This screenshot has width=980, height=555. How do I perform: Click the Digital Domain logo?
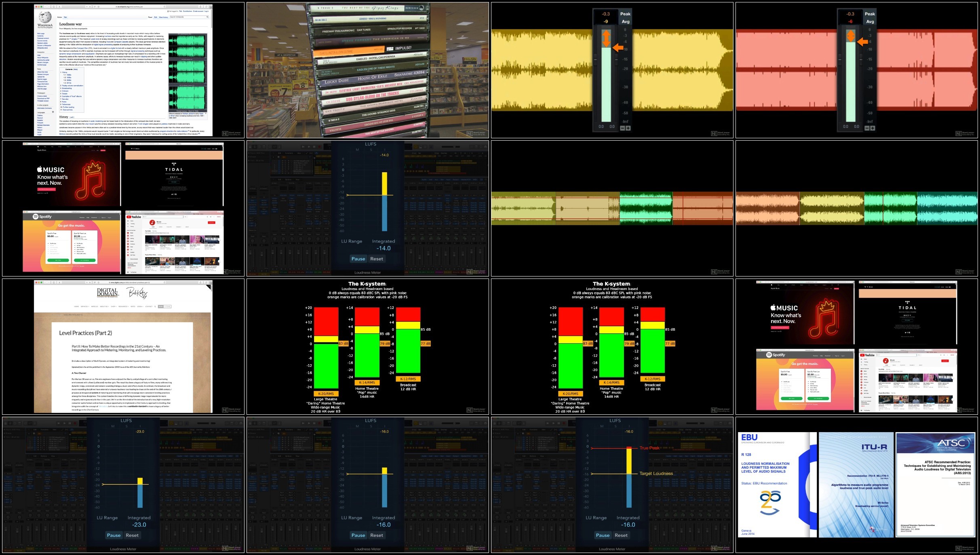pos(107,293)
